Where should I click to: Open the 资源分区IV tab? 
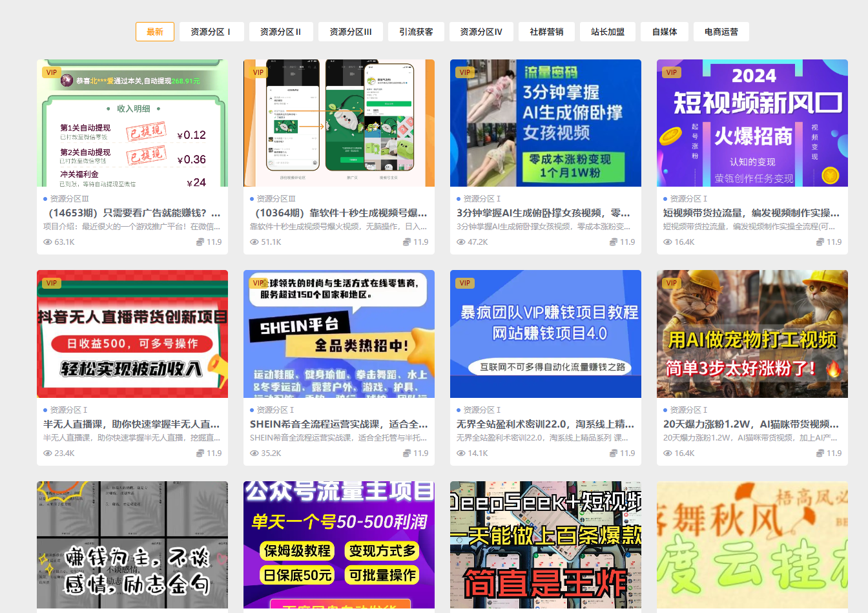[x=481, y=32]
